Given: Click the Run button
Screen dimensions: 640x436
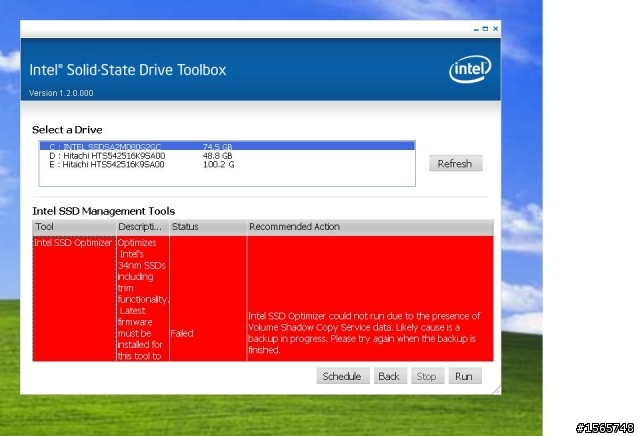Looking at the screenshot, I should tap(464, 376).
